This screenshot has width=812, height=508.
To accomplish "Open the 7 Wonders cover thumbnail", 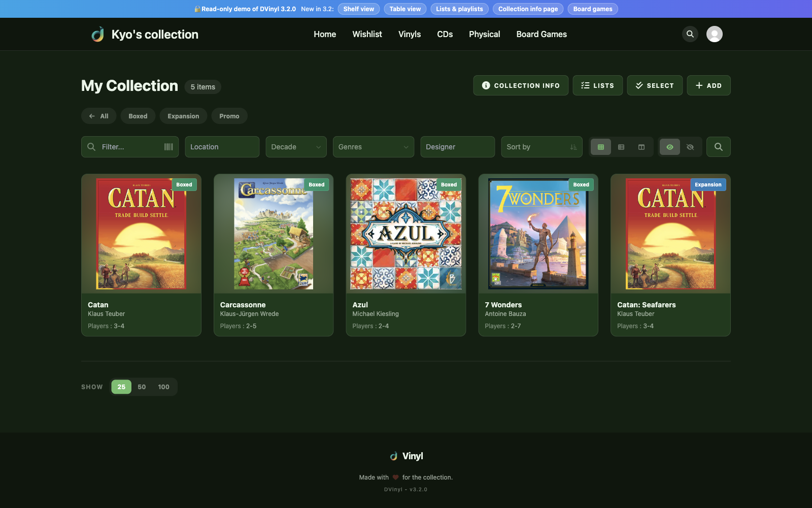I will coord(538,234).
